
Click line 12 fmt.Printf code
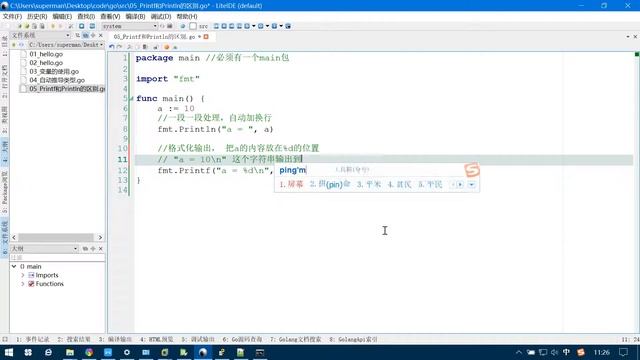tap(216, 171)
